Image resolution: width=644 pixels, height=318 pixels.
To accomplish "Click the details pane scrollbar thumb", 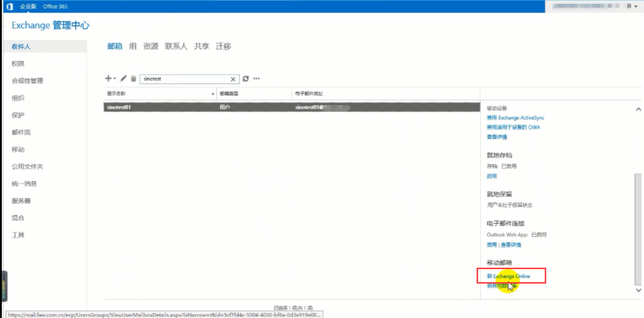I will click(x=638, y=229).
